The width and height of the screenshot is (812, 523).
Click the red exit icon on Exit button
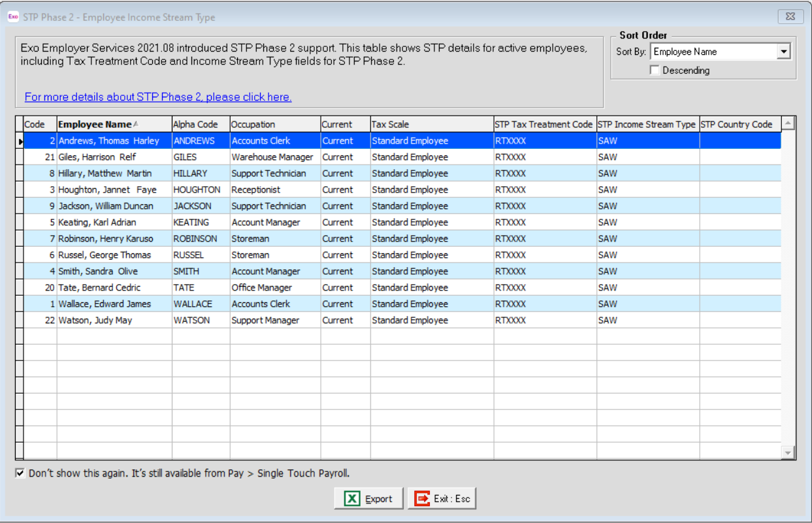[422, 499]
